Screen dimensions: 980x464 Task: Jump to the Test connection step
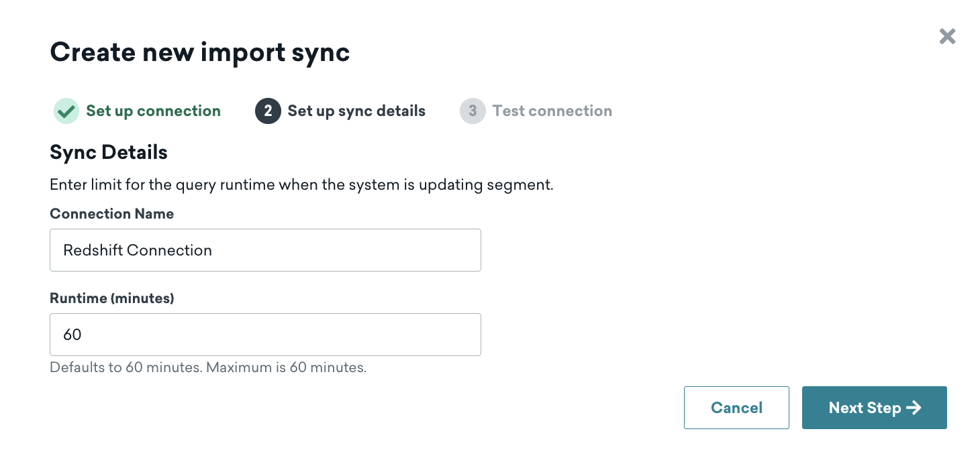pos(552,111)
